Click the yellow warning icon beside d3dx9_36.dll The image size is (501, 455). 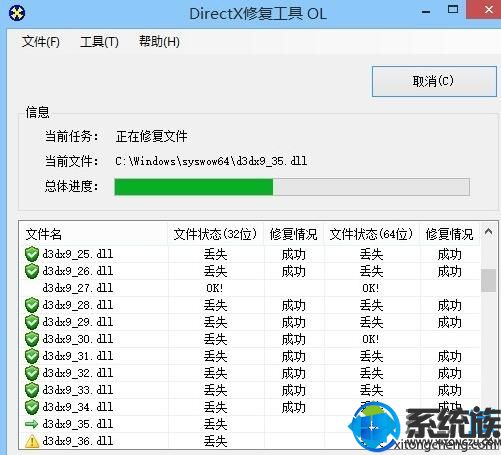(32, 441)
